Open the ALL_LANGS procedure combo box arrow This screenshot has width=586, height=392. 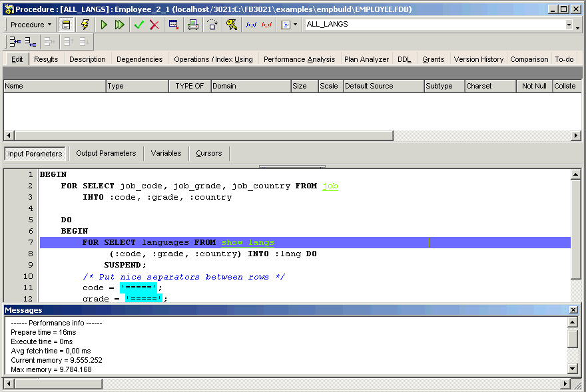click(x=569, y=25)
